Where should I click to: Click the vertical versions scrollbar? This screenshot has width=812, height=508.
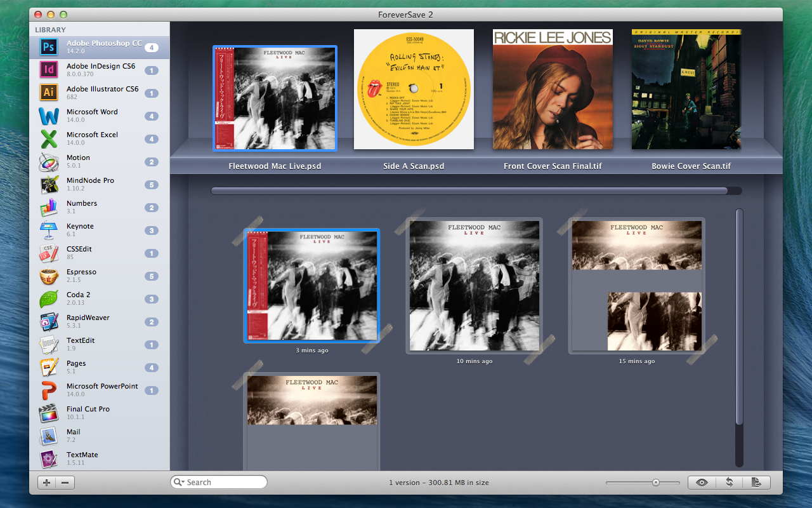click(739, 316)
